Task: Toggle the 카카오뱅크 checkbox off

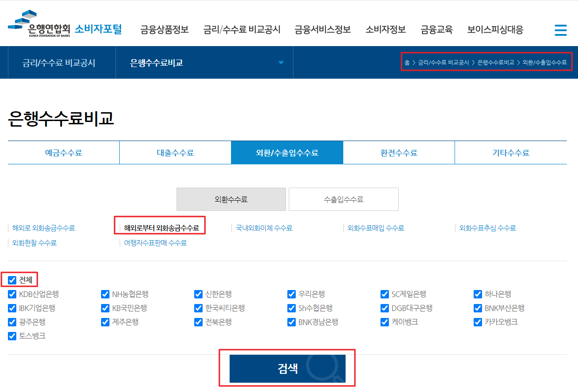Action: pos(478,322)
